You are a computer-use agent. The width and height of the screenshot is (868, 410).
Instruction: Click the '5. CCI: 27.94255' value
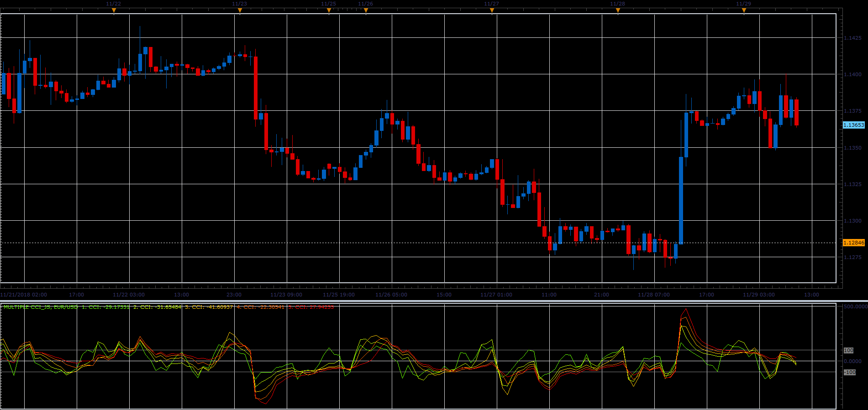tap(311, 307)
